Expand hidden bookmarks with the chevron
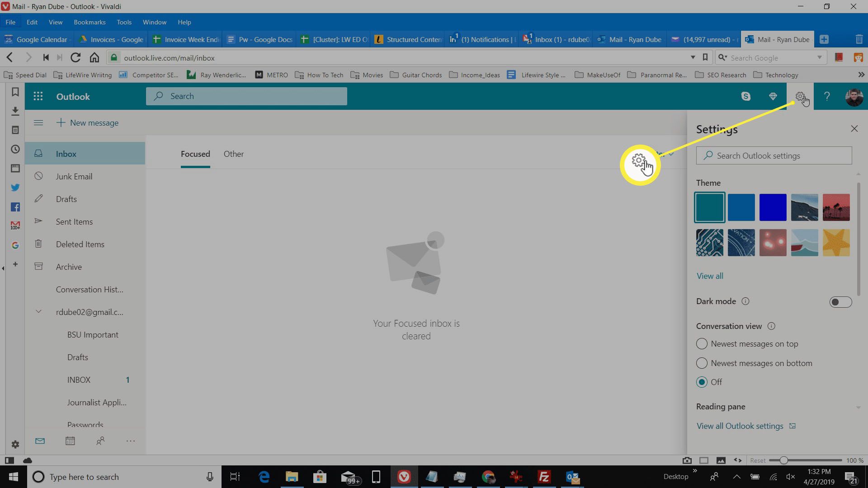The height and width of the screenshot is (488, 868). (860, 75)
